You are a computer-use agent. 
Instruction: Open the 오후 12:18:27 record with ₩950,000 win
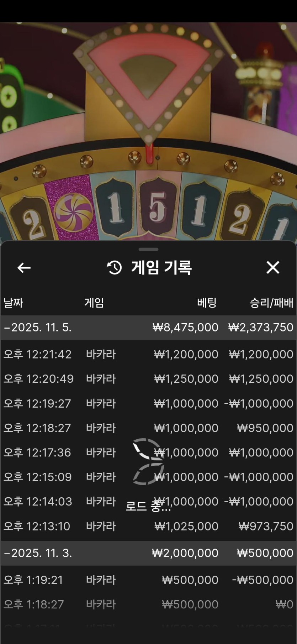pyautogui.click(x=149, y=428)
